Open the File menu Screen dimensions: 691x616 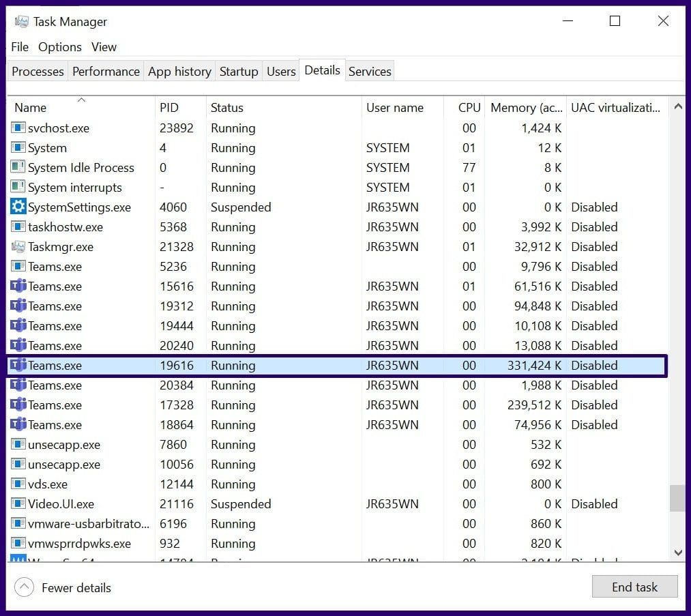click(20, 46)
